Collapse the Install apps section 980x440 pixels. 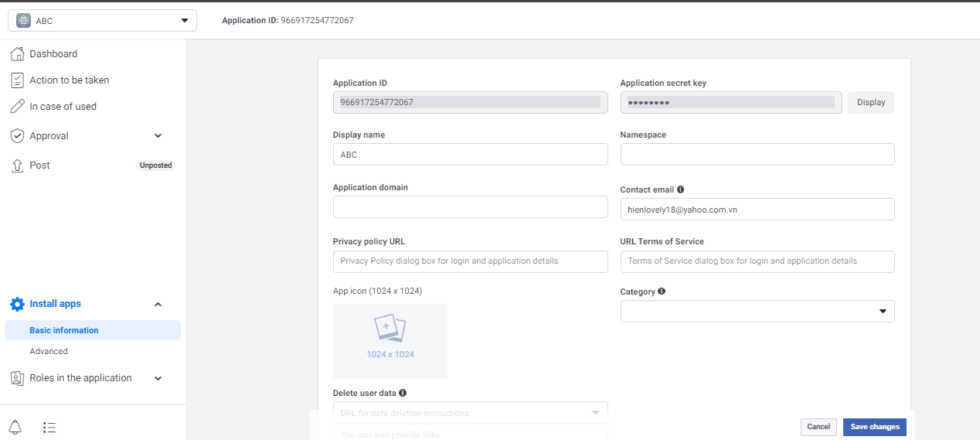click(x=158, y=305)
